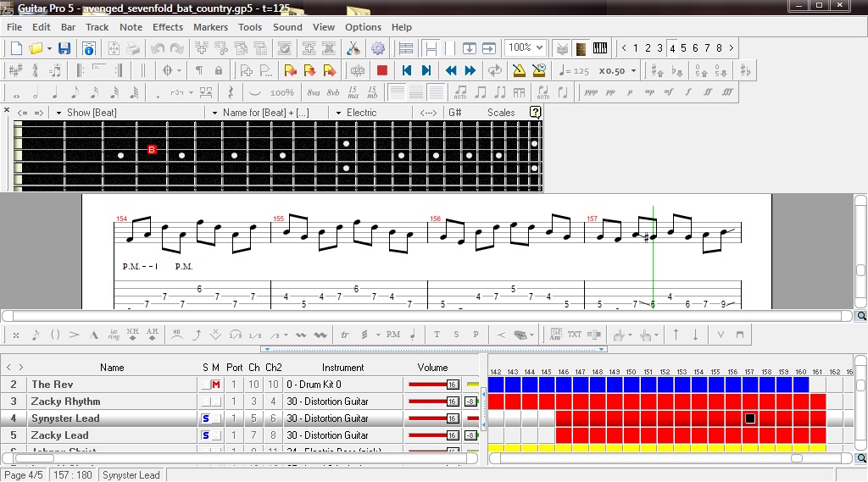
Task: Click the RSE icon in the toolbar
Action: (358, 70)
